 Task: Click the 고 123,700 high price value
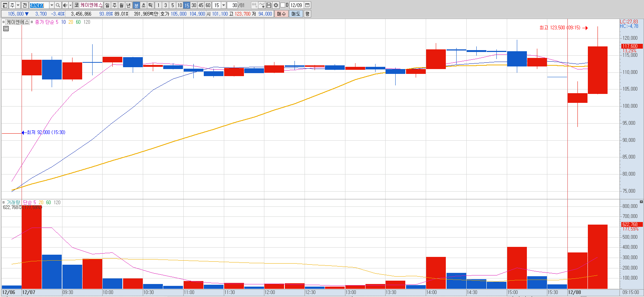242,14
